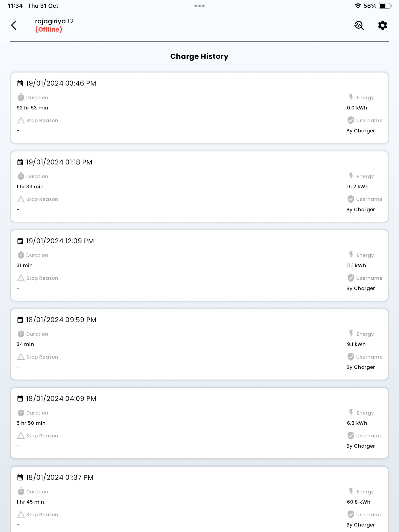Click calendar icon beside 18/01/2024 01:37 PM
This screenshot has height=532, width=399.
click(20, 477)
